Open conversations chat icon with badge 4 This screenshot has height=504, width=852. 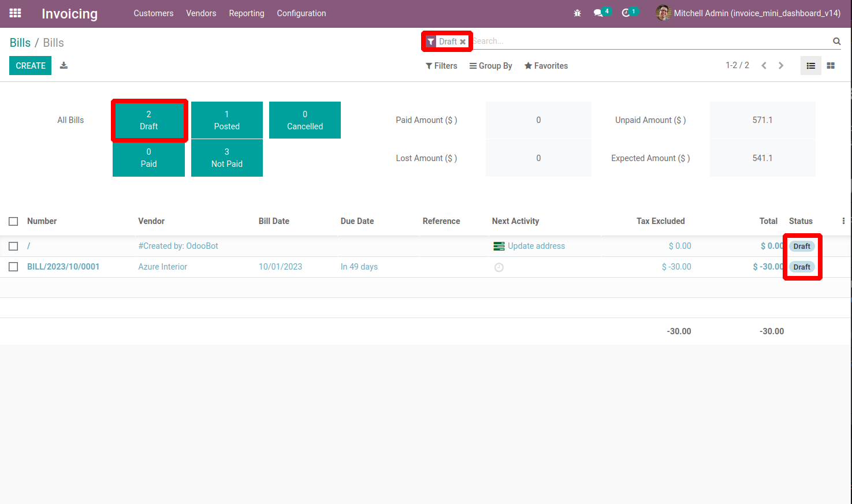(602, 13)
